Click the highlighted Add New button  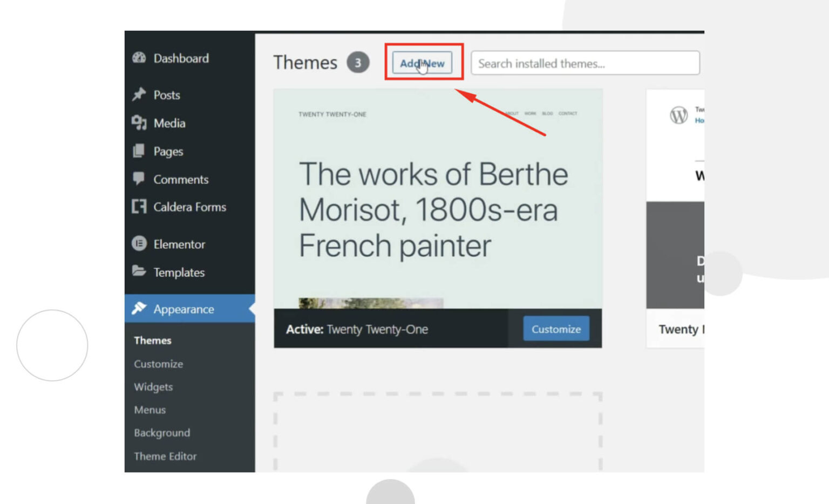tap(423, 63)
